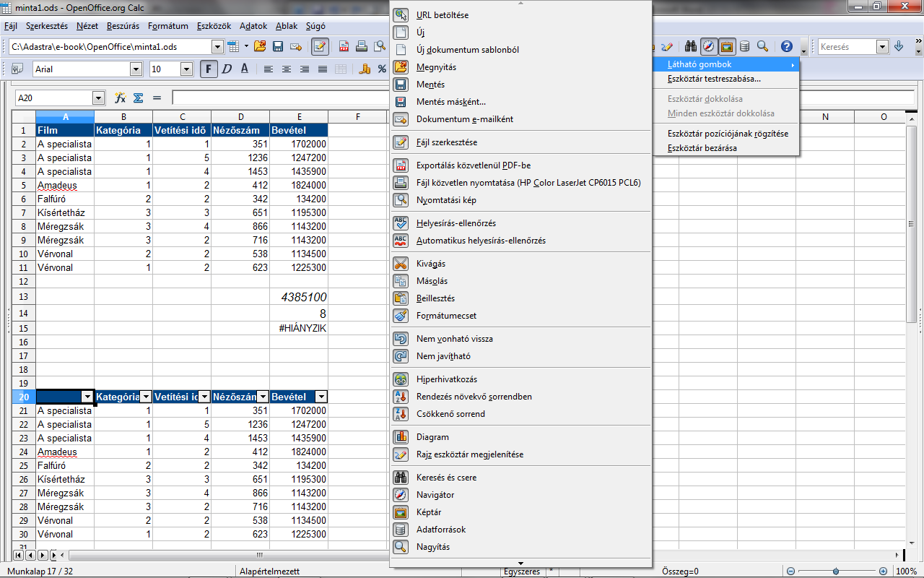Click the Open folder icon in the toolbar
This screenshot has width=924, height=578.
coord(260,46)
